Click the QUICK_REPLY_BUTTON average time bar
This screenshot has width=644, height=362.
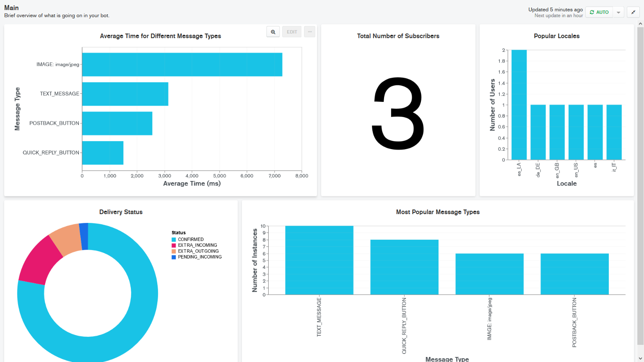pyautogui.click(x=103, y=153)
